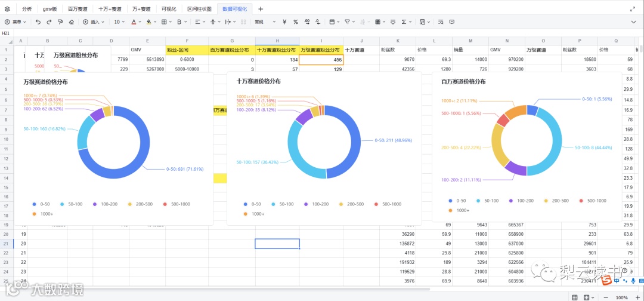
Task: Click the sum formula sigma icon
Action: 404,21
